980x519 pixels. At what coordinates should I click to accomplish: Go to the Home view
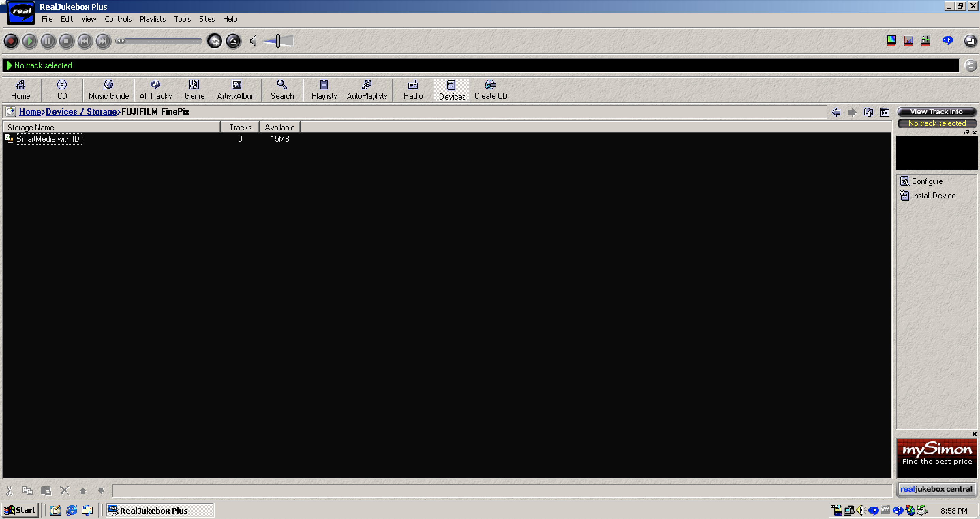[x=20, y=90]
